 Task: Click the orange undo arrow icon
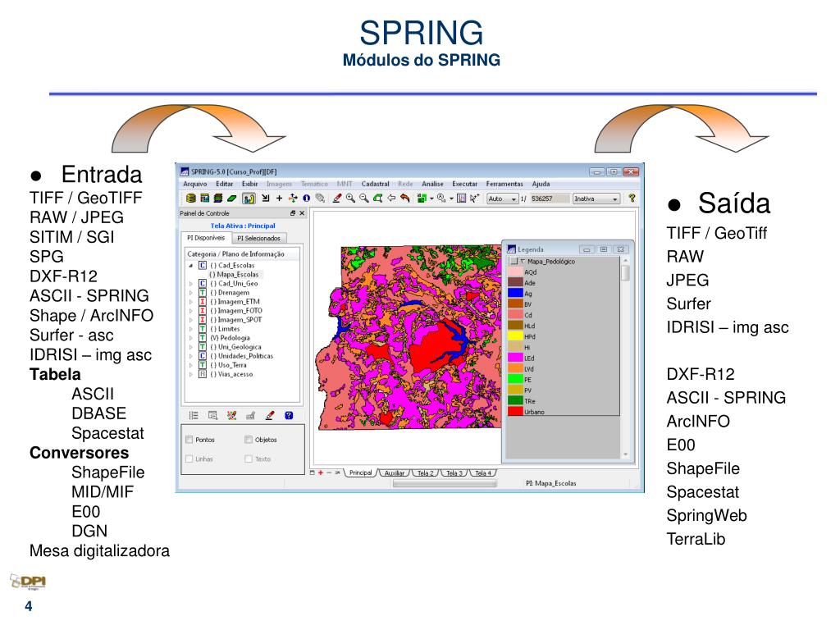point(405,199)
